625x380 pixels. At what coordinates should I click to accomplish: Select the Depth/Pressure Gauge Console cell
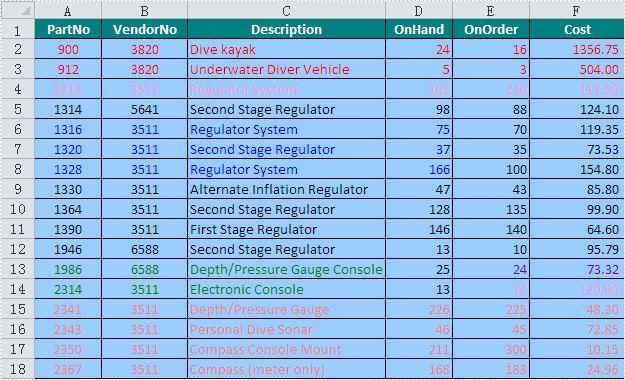[286, 269]
